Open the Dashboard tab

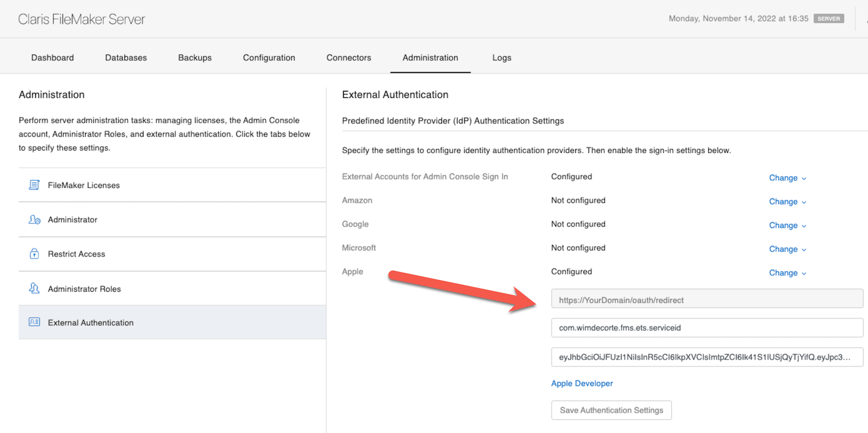point(53,58)
